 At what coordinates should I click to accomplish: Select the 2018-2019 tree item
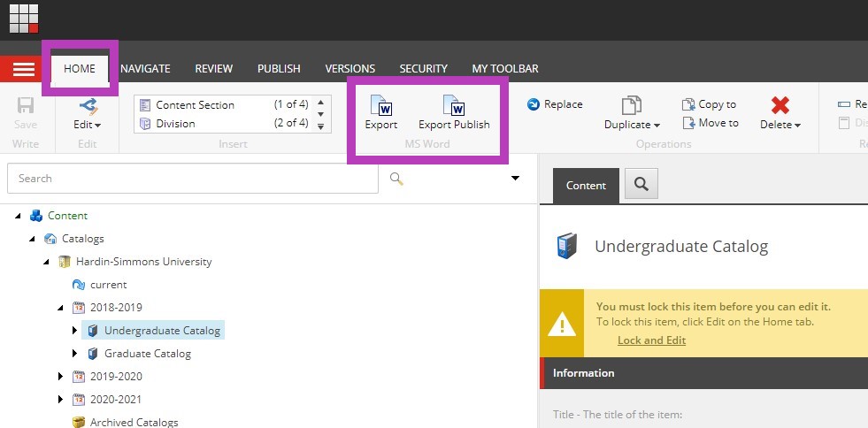pyautogui.click(x=116, y=308)
